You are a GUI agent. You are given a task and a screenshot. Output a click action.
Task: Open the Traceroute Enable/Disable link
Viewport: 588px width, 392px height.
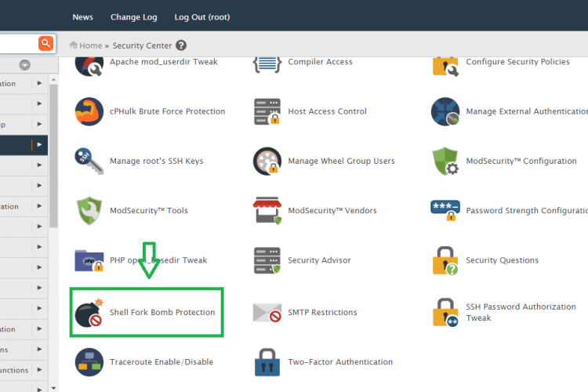162,362
